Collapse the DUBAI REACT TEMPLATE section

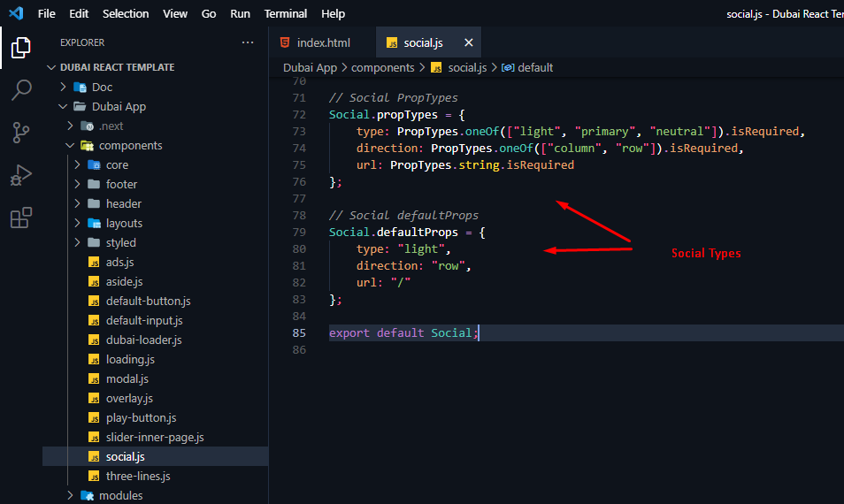pos(51,67)
